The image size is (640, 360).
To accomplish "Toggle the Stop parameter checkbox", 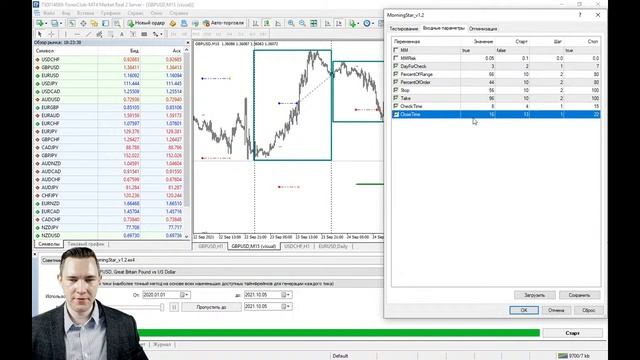I will (x=396, y=90).
